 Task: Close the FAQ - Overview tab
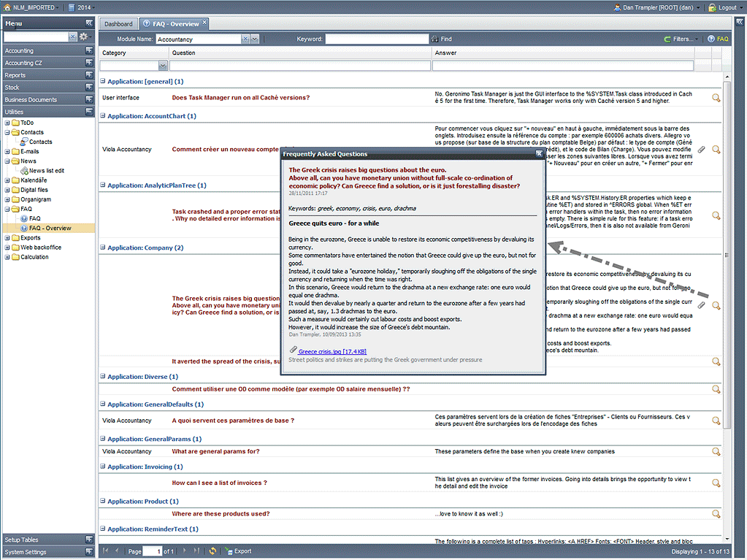204,22
